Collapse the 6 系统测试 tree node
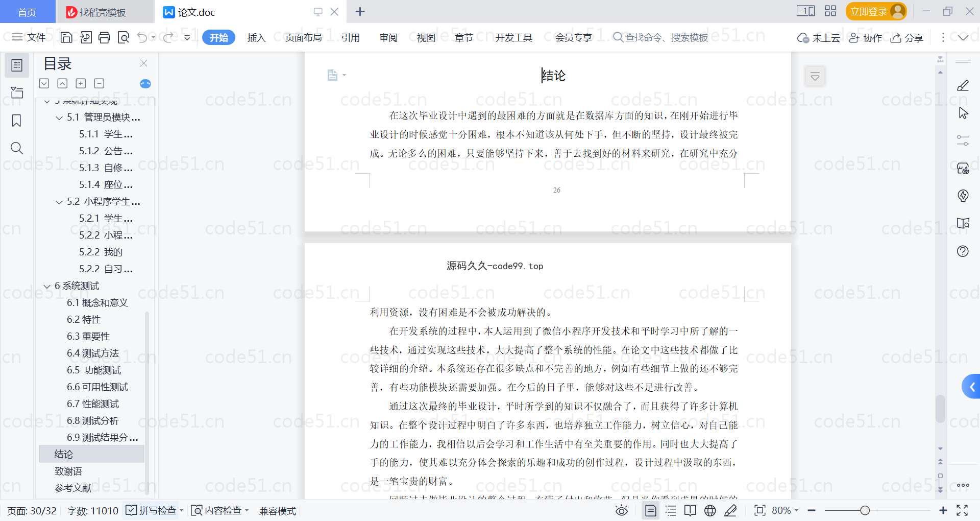Screen dimensions: 980x521 click(47, 287)
